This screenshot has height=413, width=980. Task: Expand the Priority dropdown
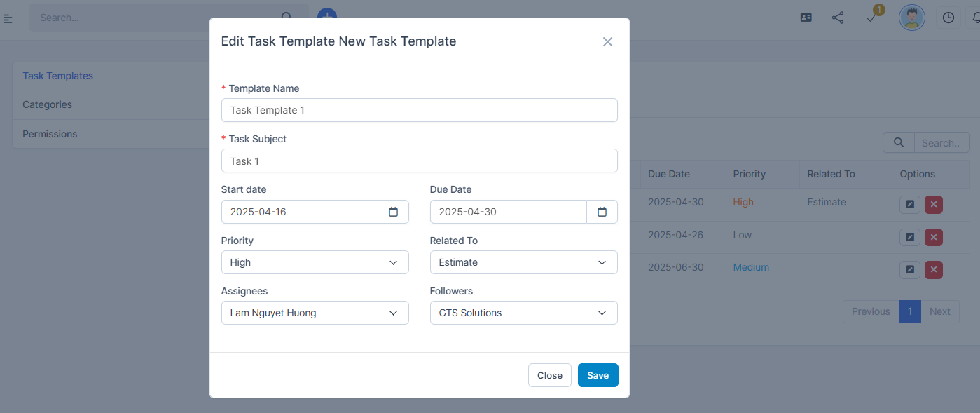[315, 262]
